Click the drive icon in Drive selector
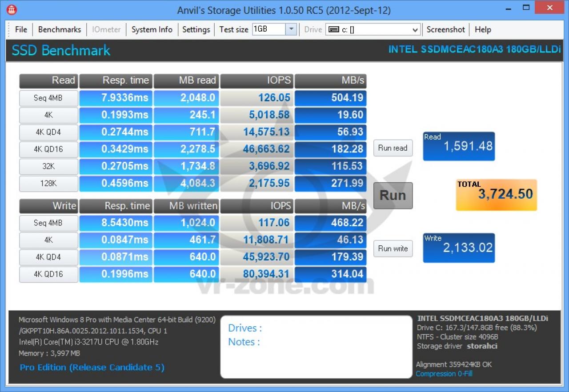The image size is (569, 392). click(x=333, y=30)
